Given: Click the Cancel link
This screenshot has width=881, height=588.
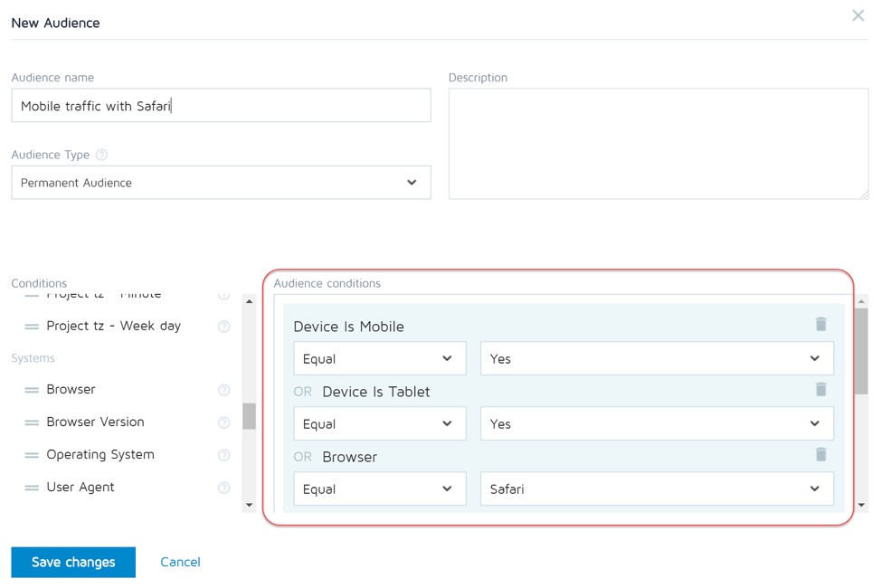Looking at the screenshot, I should click(180, 562).
